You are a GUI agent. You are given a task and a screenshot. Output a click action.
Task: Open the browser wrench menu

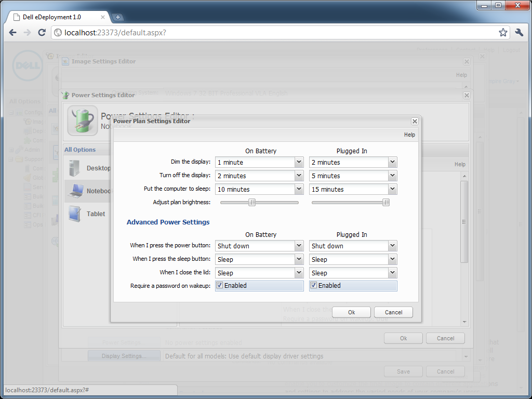tap(519, 33)
